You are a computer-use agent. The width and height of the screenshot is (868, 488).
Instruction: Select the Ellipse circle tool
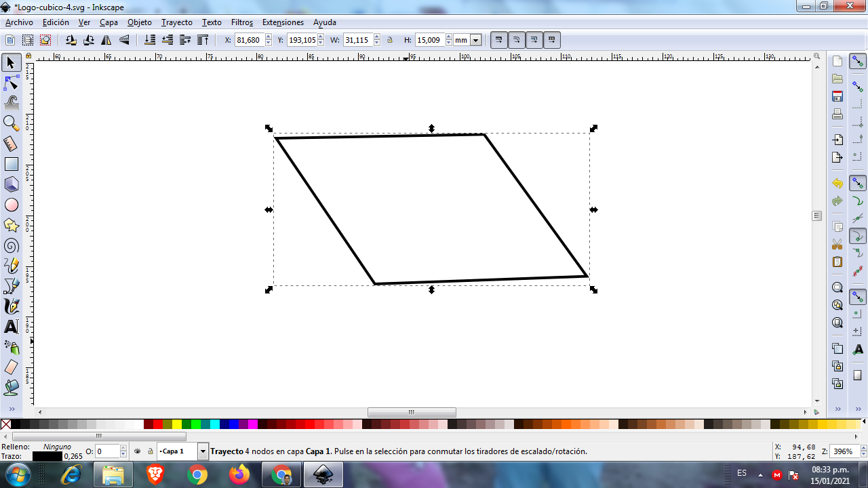(x=11, y=205)
